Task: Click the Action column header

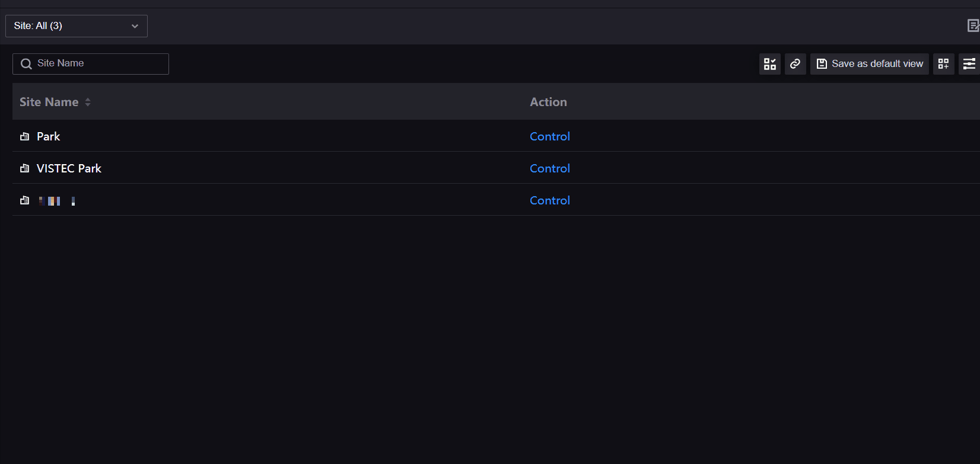Action: click(x=548, y=102)
